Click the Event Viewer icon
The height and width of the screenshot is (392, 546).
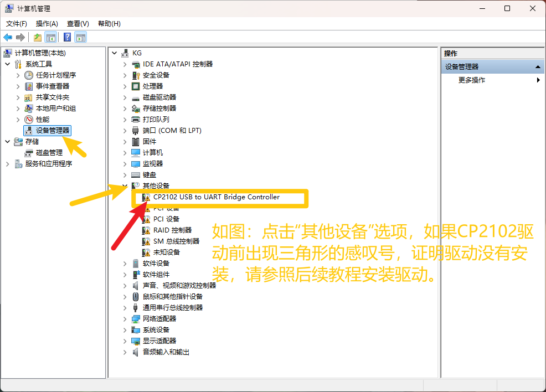pyautogui.click(x=29, y=86)
